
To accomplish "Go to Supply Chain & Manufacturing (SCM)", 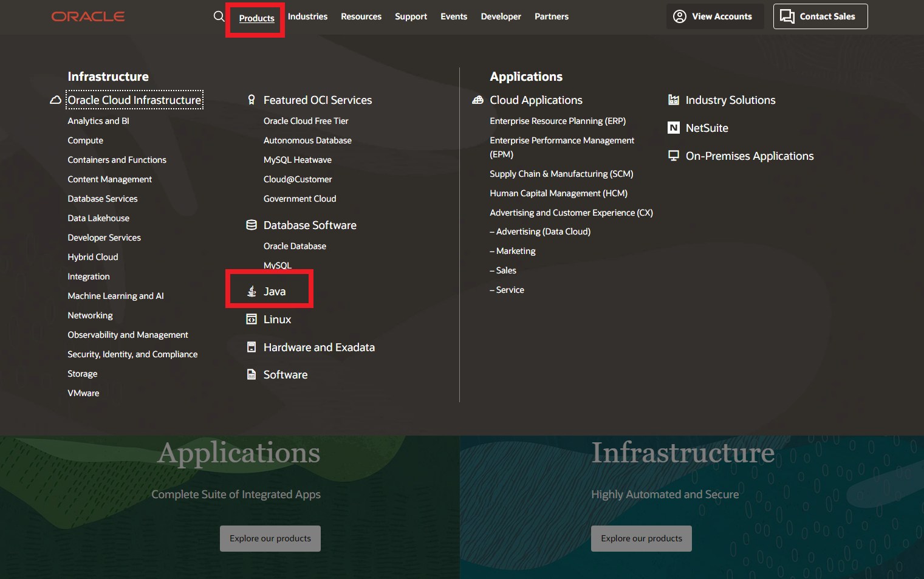I will (561, 174).
